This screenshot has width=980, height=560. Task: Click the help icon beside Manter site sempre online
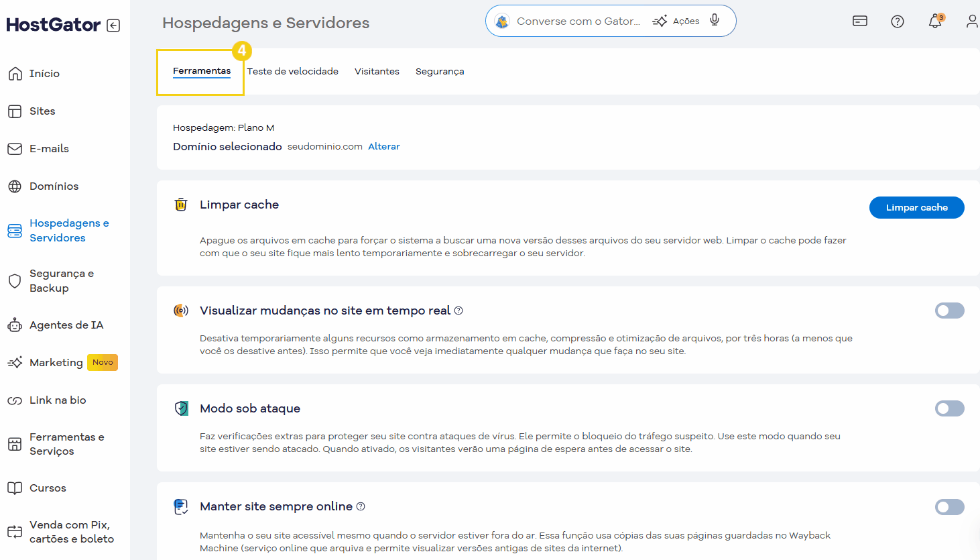tap(361, 506)
